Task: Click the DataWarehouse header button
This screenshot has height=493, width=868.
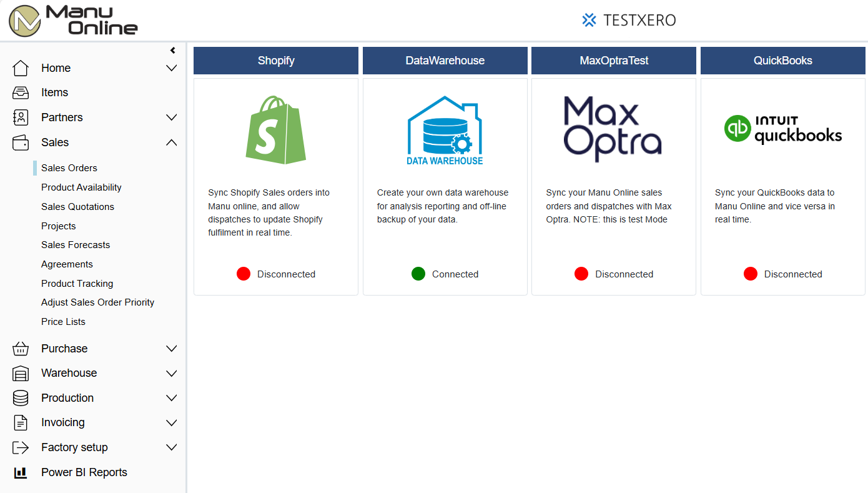Action: coord(445,61)
